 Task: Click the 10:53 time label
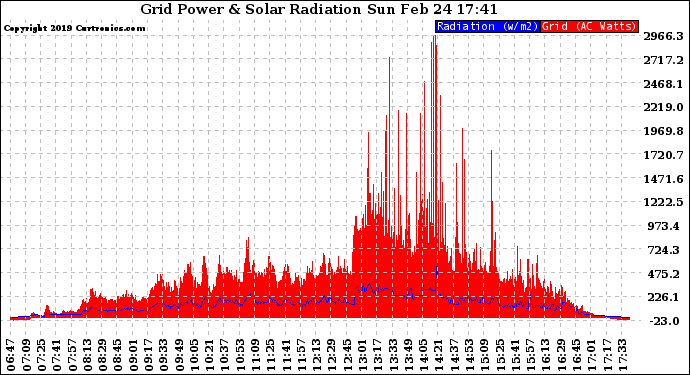(x=240, y=355)
